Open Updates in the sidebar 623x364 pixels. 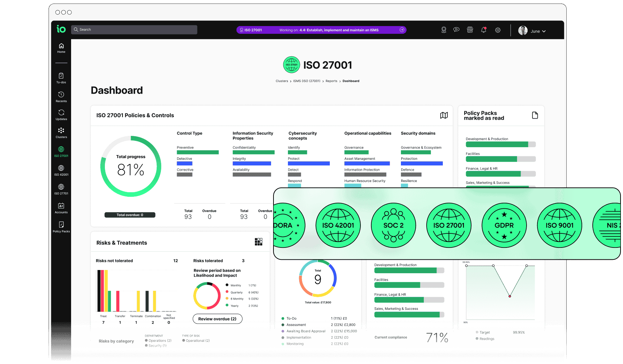coord(61,115)
